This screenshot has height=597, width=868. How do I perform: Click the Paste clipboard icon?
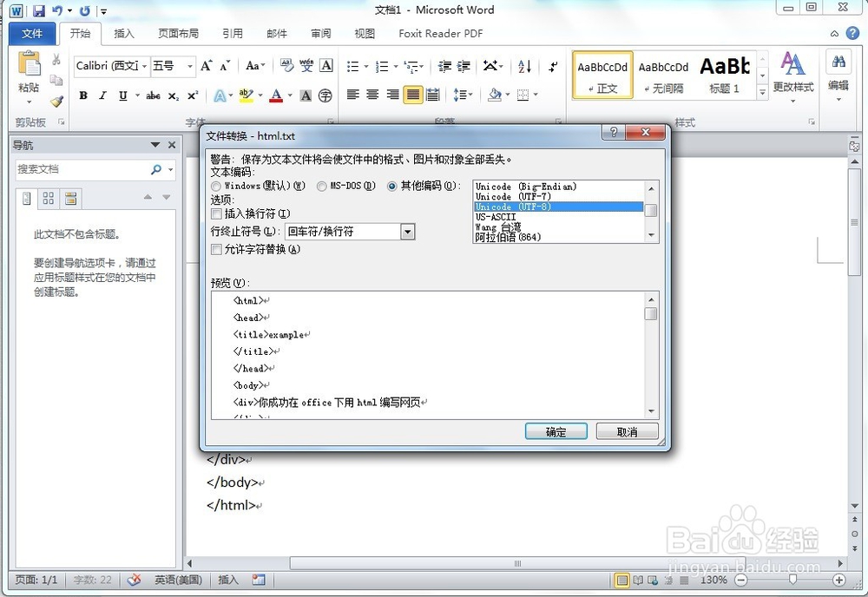29,64
